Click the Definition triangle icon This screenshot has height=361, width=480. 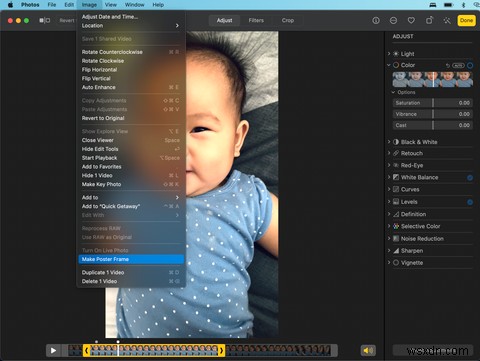tap(396, 214)
